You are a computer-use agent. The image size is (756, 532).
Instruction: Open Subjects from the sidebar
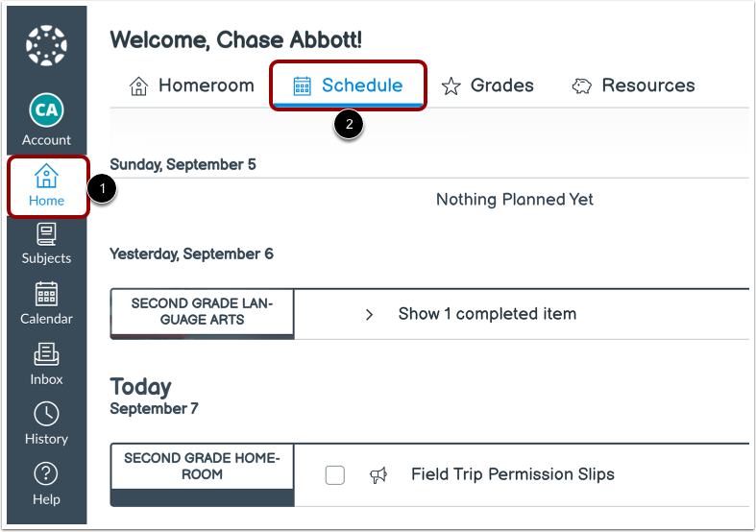point(46,244)
